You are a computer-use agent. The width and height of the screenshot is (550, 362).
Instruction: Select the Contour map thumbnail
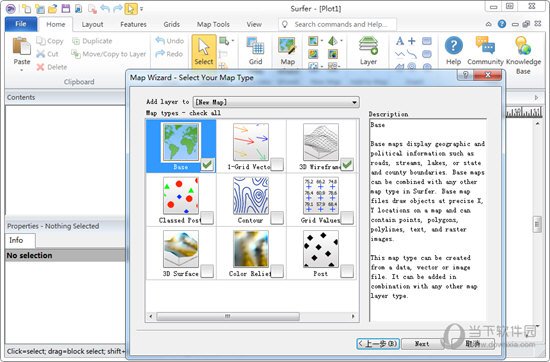coord(251,196)
